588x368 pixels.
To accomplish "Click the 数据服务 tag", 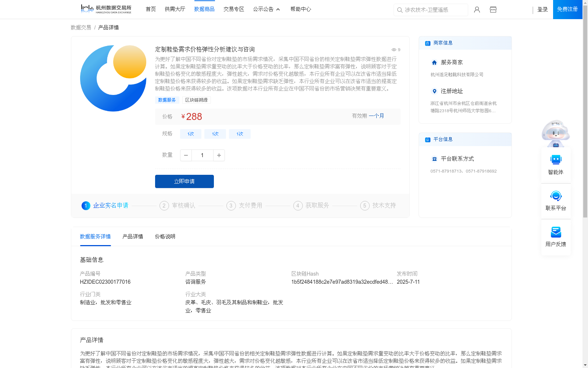I will (167, 100).
